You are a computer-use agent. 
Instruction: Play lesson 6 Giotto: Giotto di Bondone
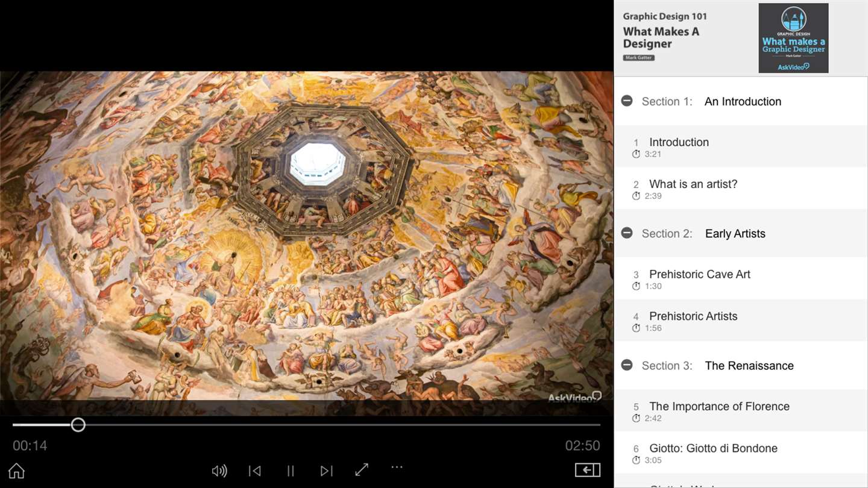[x=740, y=452]
